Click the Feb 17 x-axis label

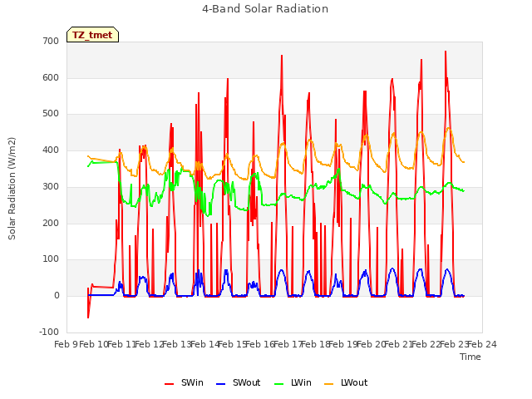[x=288, y=344]
